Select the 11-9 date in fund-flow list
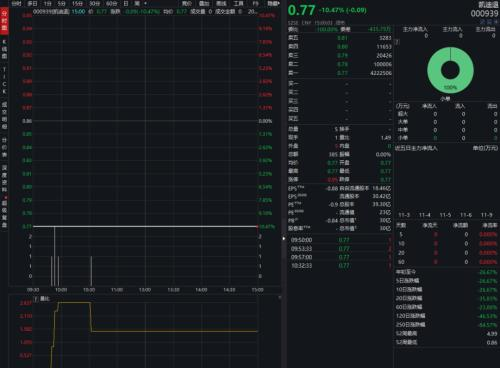 pos(487,215)
